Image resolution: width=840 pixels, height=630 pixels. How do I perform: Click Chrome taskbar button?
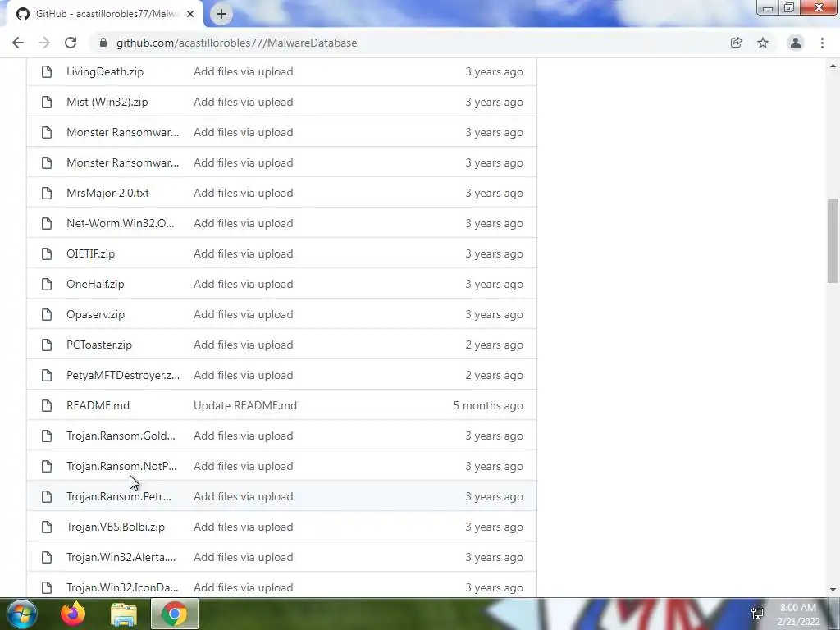coord(175,614)
